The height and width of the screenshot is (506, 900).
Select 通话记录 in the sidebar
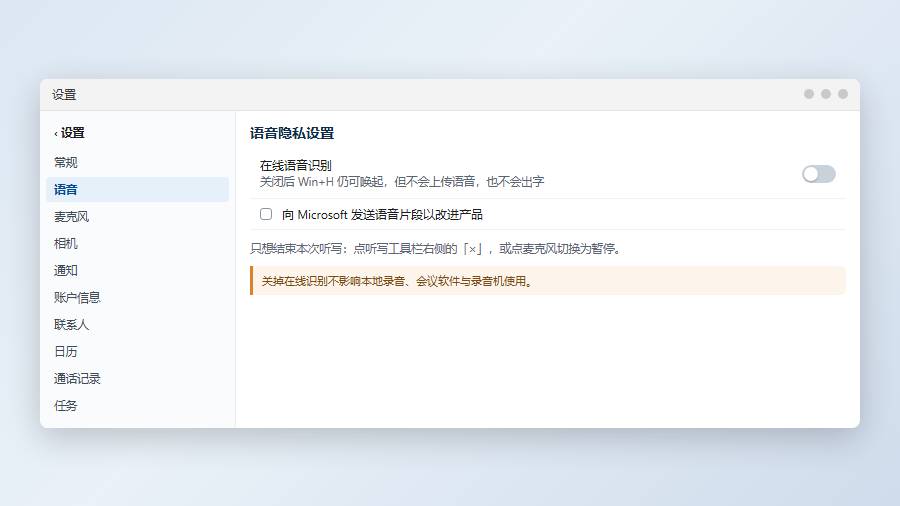[137, 379]
